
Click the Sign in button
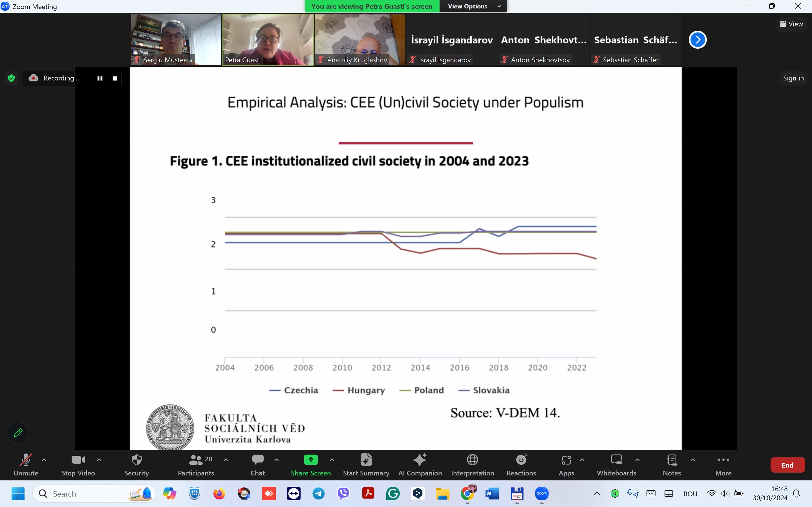[x=793, y=78]
